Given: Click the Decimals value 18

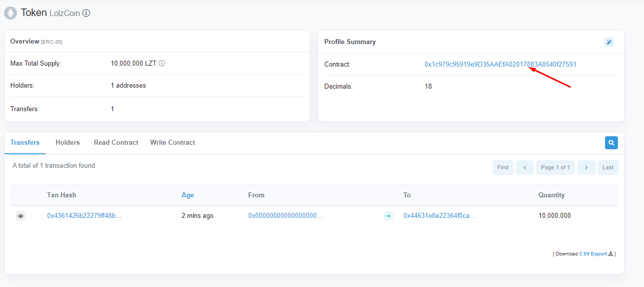Looking at the screenshot, I should [x=428, y=86].
